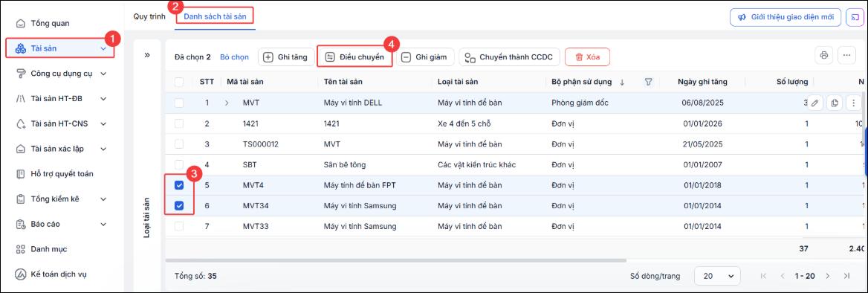
Task: Click the Tài sản xác lập icon
Action: 21,149
